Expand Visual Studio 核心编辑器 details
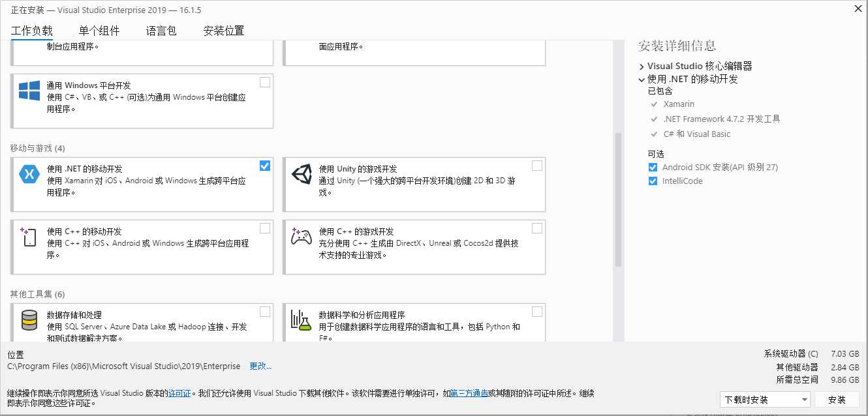868x416 pixels. pyautogui.click(x=642, y=67)
